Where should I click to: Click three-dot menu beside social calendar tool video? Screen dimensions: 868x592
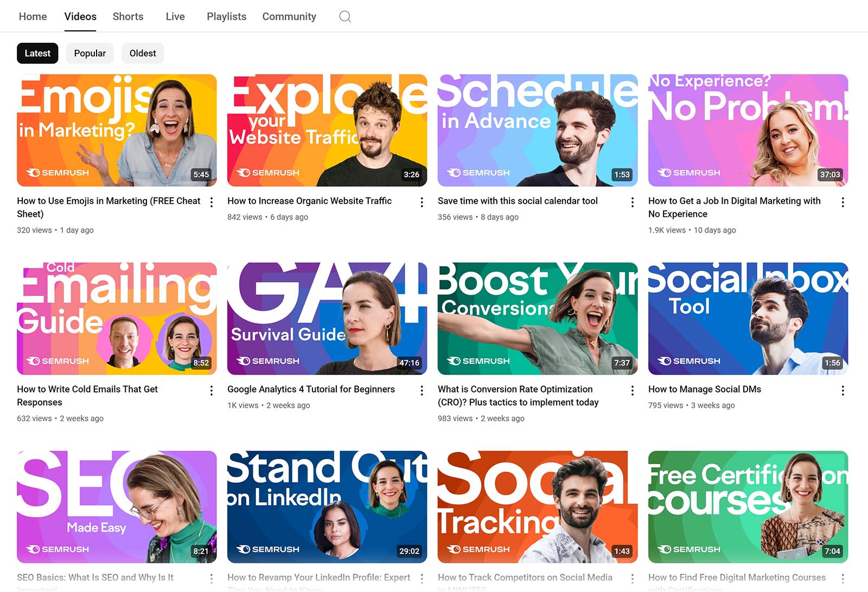pyautogui.click(x=633, y=202)
